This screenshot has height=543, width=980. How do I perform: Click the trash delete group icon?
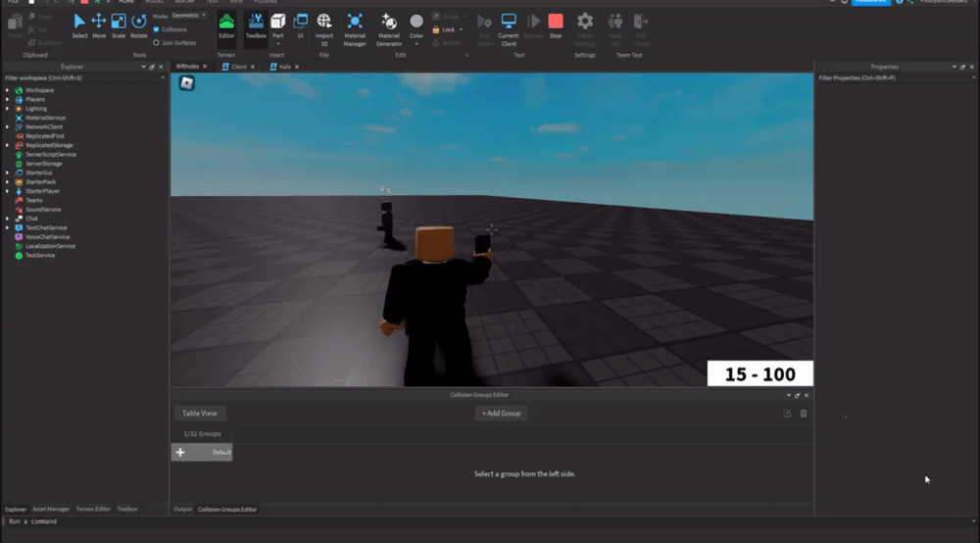(x=804, y=414)
